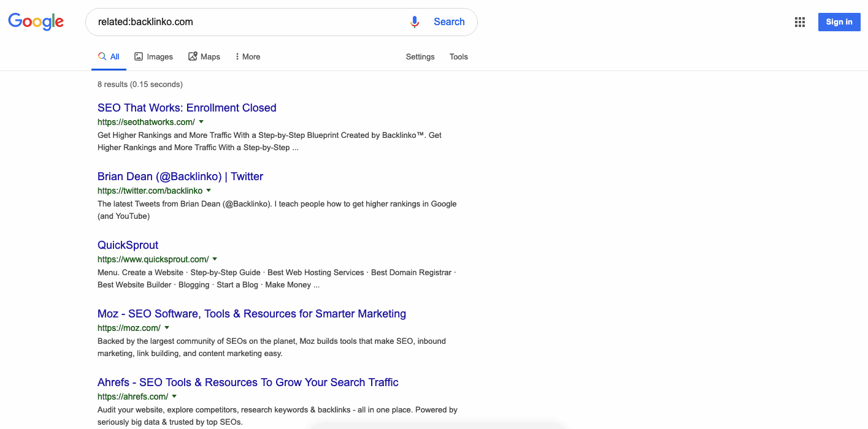Select the Images tab icon
The height and width of the screenshot is (429, 868).
(140, 56)
